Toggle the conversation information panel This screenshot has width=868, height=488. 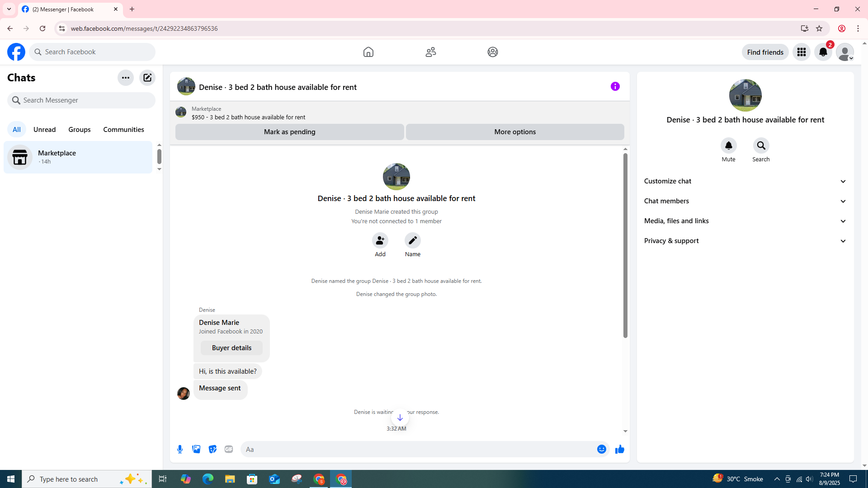pyautogui.click(x=615, y=86)
